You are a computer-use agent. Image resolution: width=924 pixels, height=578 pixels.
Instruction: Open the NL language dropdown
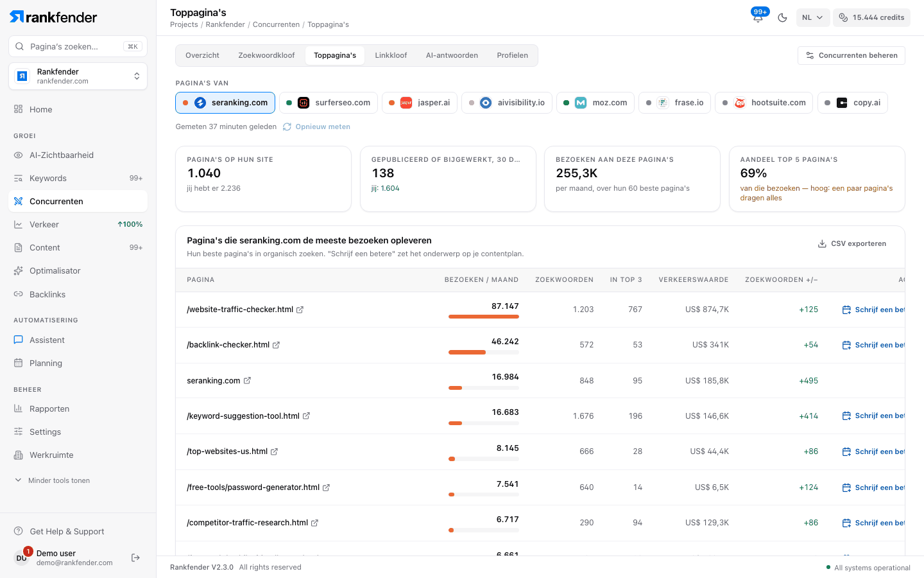coord(813,17)
